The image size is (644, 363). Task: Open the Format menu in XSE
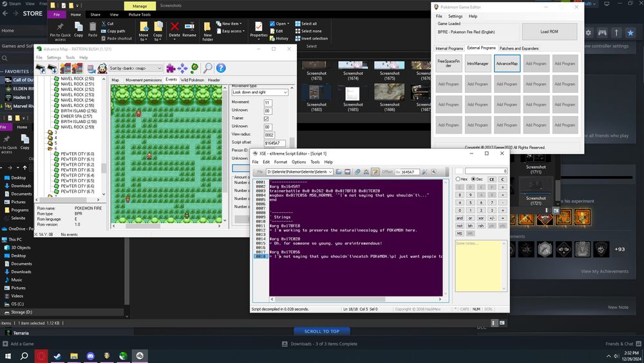coord(281,162)
